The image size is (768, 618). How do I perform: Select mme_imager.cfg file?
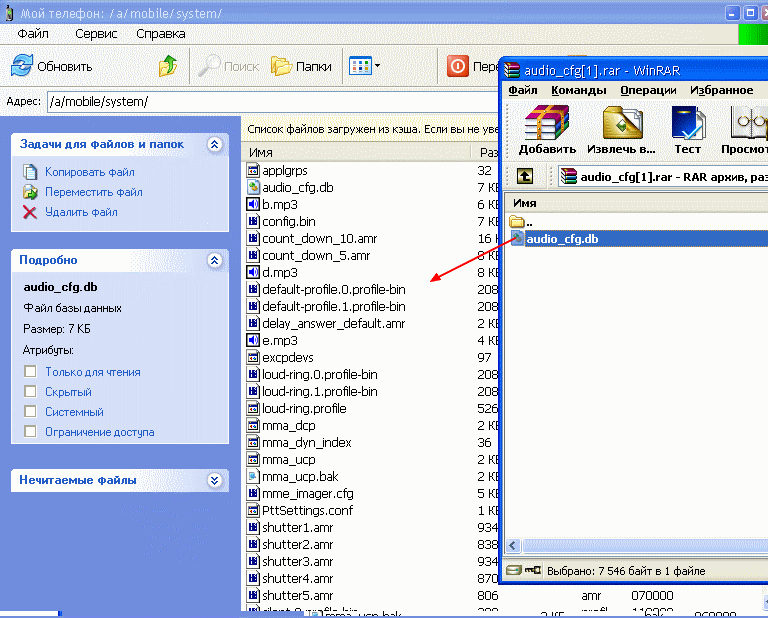[308, 494]
